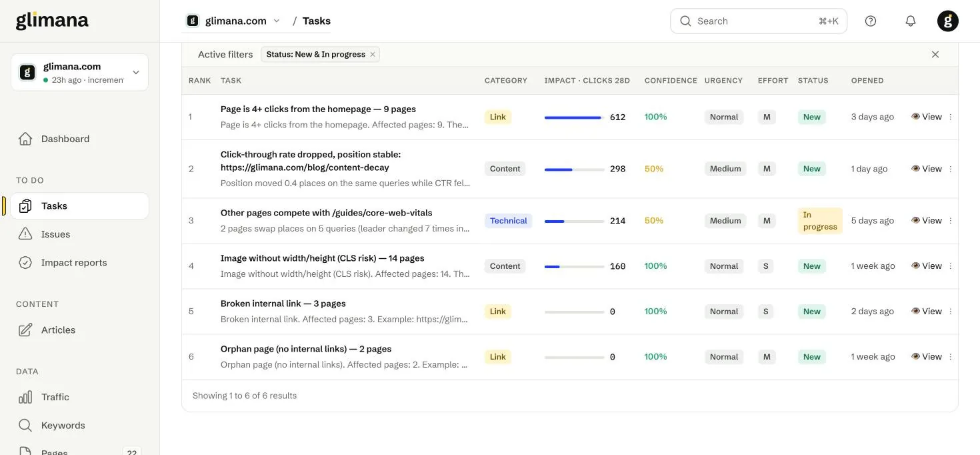The height and width of the screenshot is (455, 980).
Task: Open Issues in the sidebar
Action: (79, 234)
